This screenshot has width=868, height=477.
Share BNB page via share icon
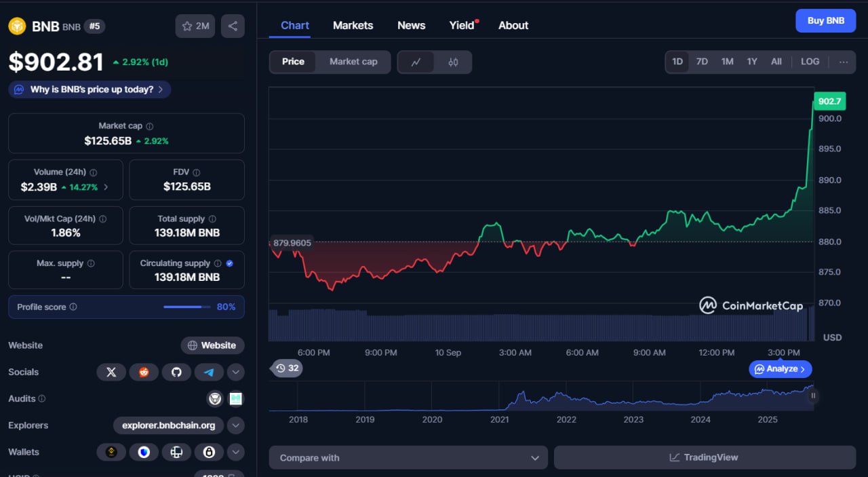(233, 26)
